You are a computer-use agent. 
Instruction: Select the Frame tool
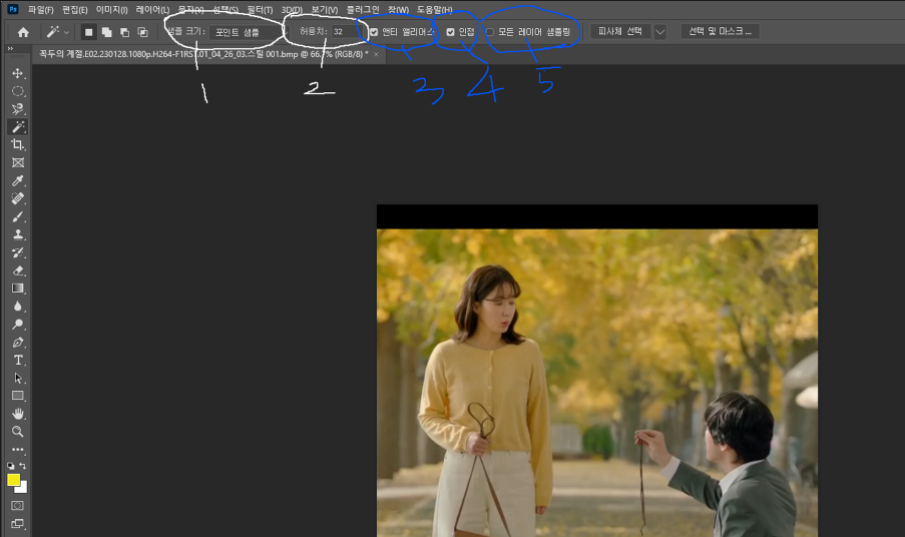coord(18,163)
